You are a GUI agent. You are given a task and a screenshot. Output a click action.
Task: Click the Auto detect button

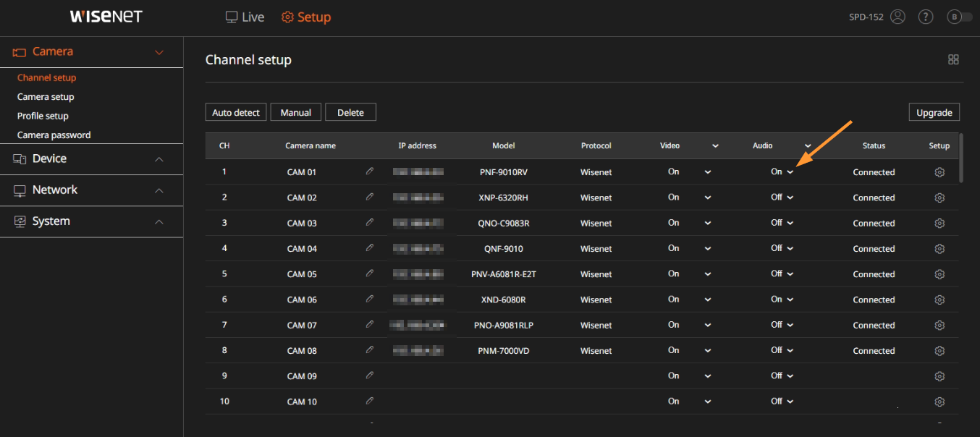click(236, 112)
